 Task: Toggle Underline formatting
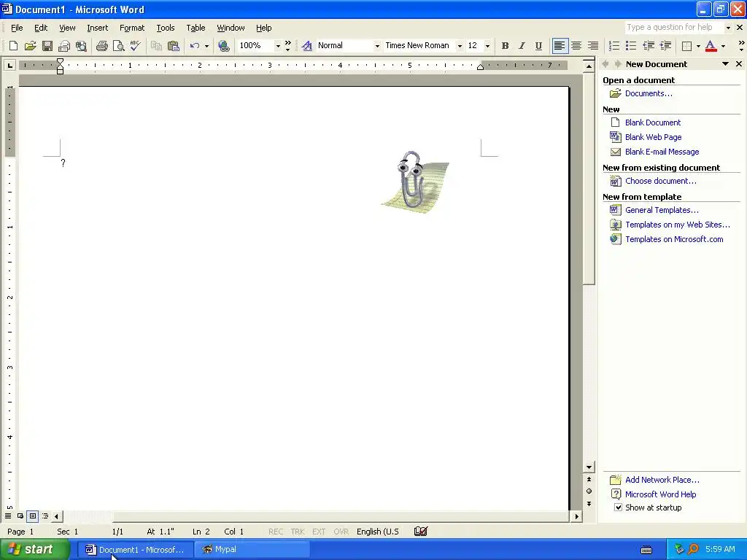click(538, 46)
